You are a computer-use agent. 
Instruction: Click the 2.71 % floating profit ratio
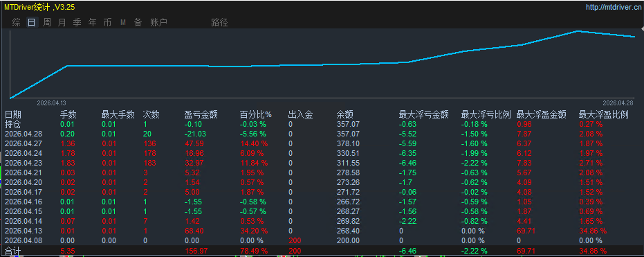(591, 163)
